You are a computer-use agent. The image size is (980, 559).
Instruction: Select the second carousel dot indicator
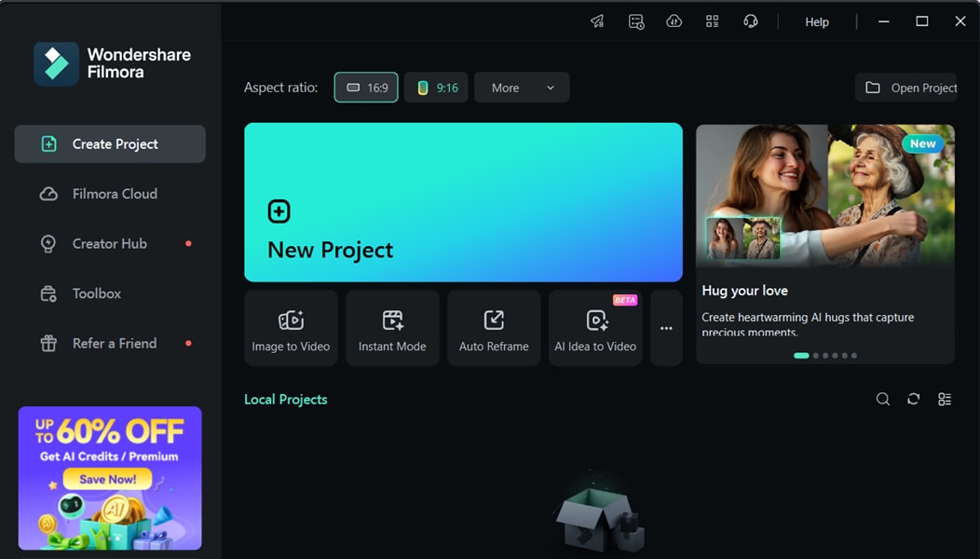coord(816,356)
